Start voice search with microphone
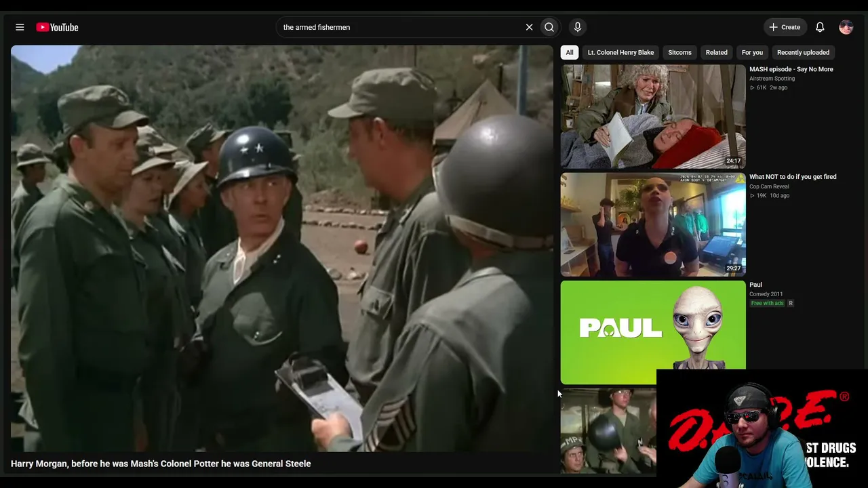This screenshot has height=488, width=868. pos(578,27)
